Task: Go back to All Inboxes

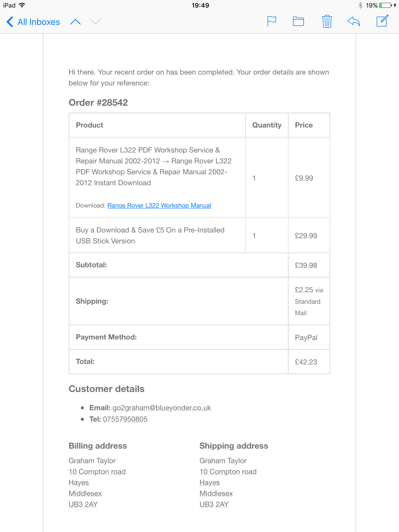Action: (x=33, y=22)
